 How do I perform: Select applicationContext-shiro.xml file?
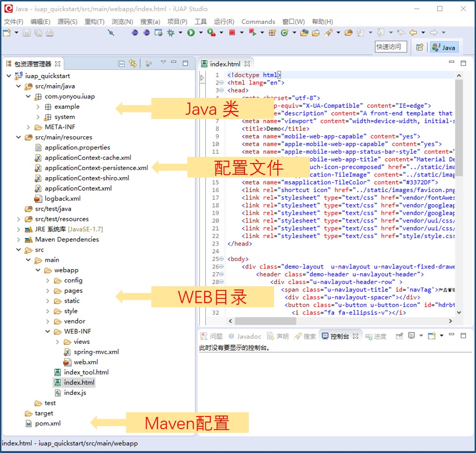click(x=87, y=178)
